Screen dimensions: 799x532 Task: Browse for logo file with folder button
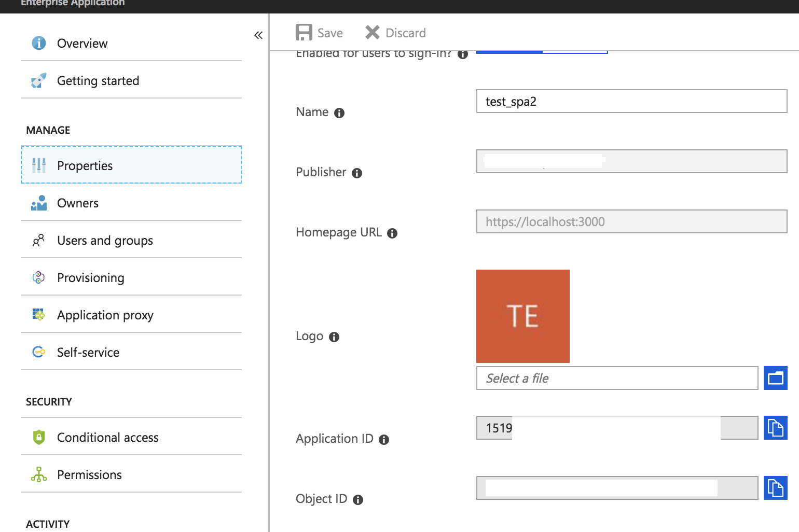pyautogui.click(x=776, y=378)
